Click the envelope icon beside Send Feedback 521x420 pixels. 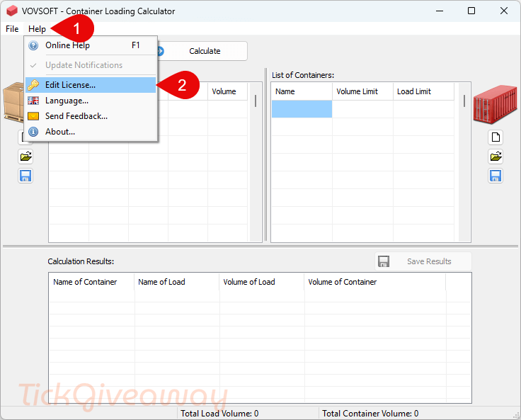pyautogui.click(x=33, y=116)
